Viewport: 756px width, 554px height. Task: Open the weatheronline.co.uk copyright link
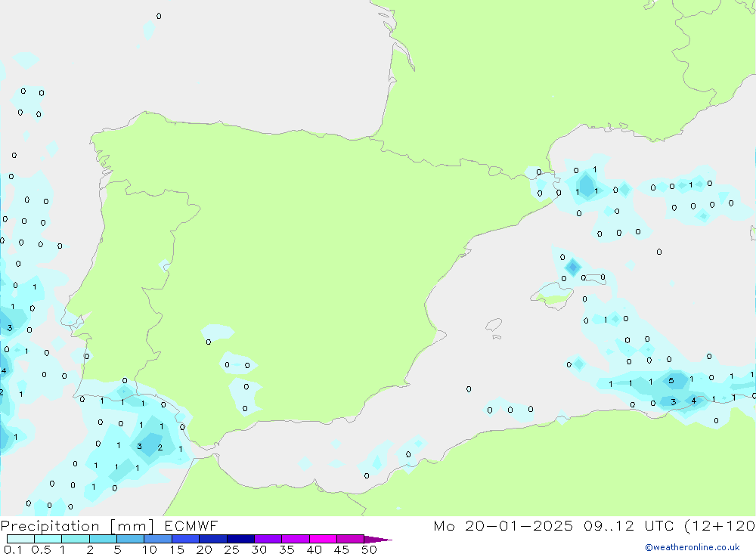(692, 547)
